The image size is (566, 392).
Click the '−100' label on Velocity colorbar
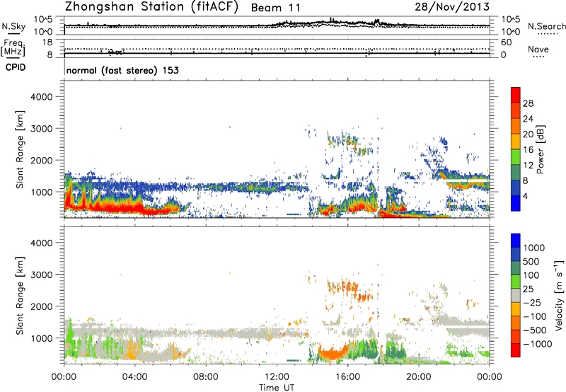pos(536,316)
